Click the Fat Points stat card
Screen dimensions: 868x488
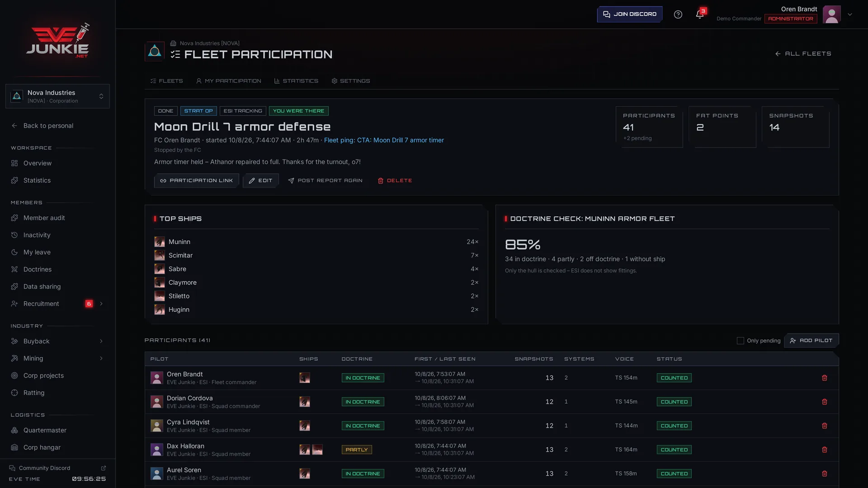pos(722,127)
